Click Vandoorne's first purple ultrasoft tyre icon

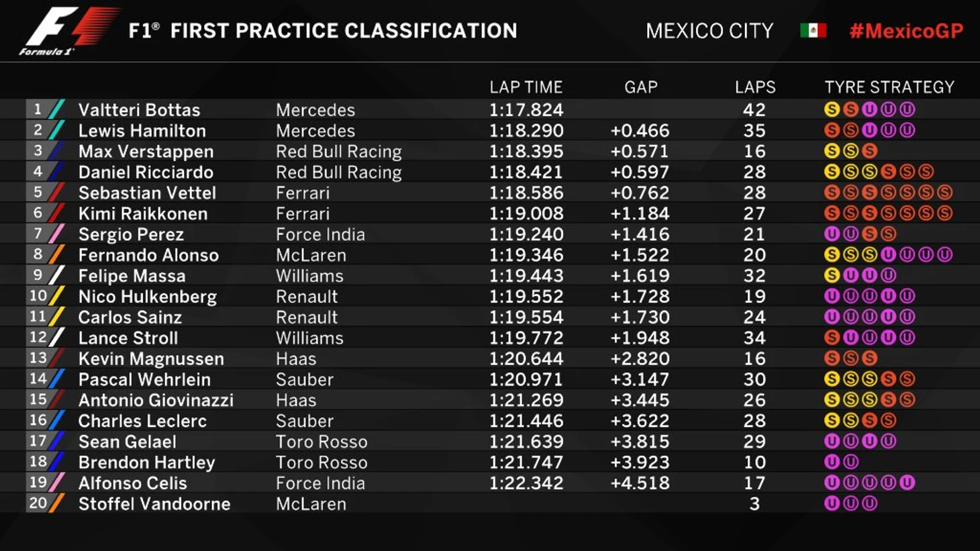point(832,503)
